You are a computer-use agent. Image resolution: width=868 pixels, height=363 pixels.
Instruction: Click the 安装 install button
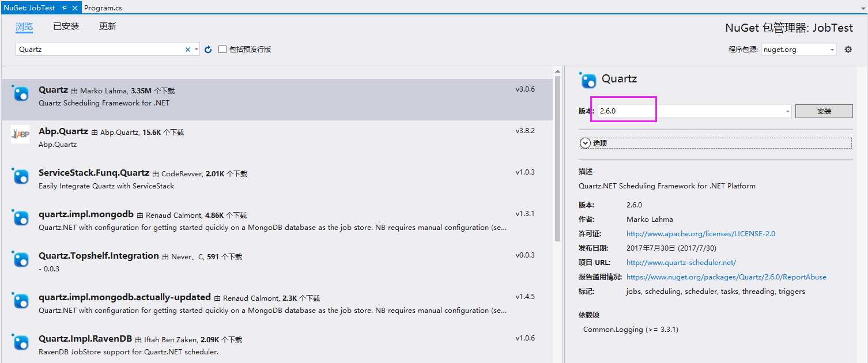(x=824, y=111)
